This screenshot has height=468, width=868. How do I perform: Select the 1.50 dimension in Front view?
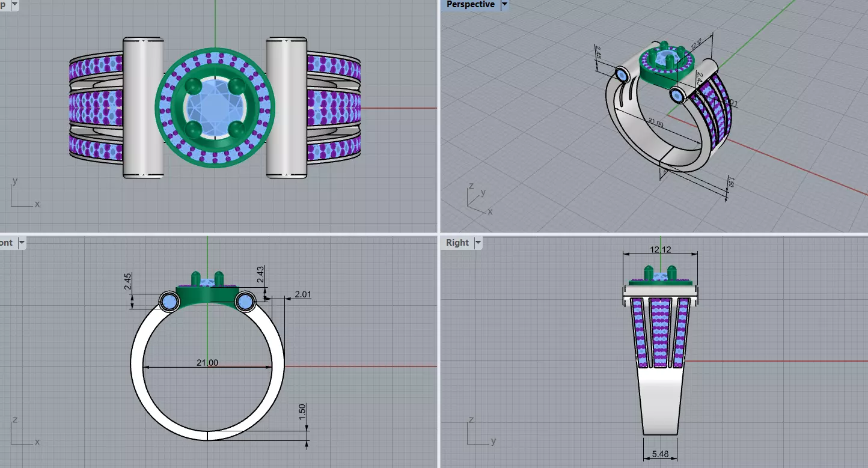(x=302, y=412)
